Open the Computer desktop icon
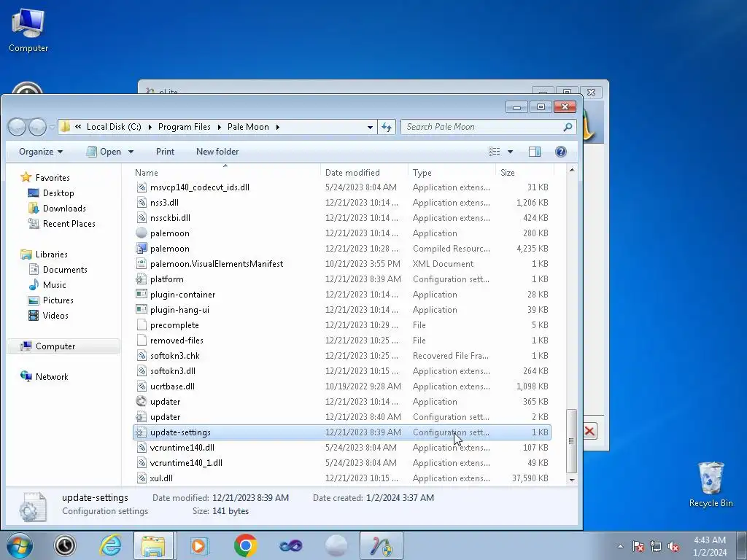 point(28,30)
